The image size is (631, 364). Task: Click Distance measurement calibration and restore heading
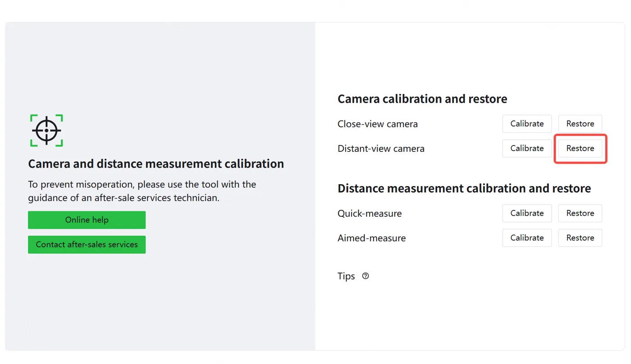click(464, 188)
